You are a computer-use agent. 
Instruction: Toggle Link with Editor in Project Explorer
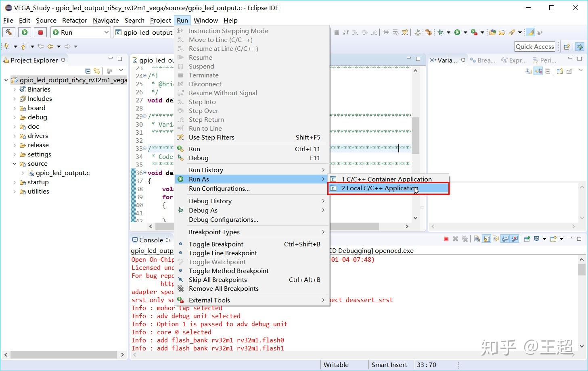coord(97,71)
